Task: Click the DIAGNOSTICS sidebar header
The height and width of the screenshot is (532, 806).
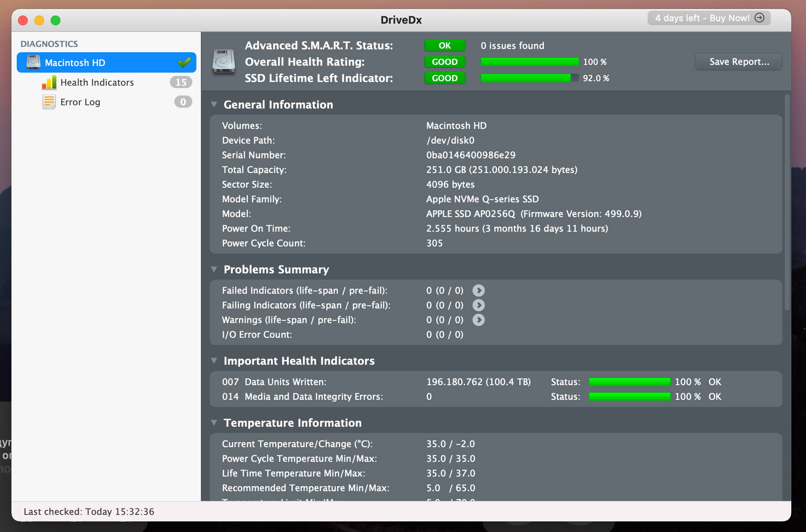Action: tap(49, 44)
